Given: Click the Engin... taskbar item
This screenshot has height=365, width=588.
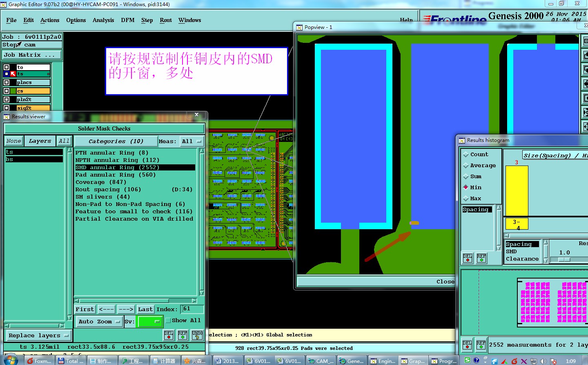Looking at the screenshot, I should pyautogui.click(x=383, y=361).
